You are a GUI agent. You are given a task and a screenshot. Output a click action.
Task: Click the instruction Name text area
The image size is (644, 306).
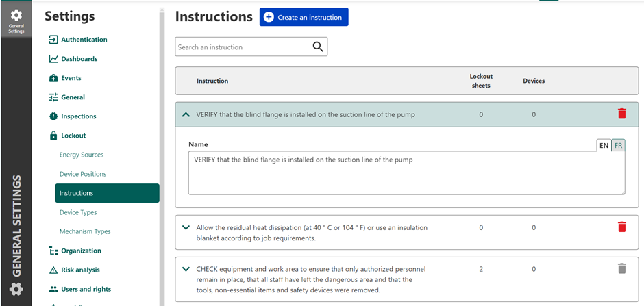pyautogui.click(x=406, y=173)
